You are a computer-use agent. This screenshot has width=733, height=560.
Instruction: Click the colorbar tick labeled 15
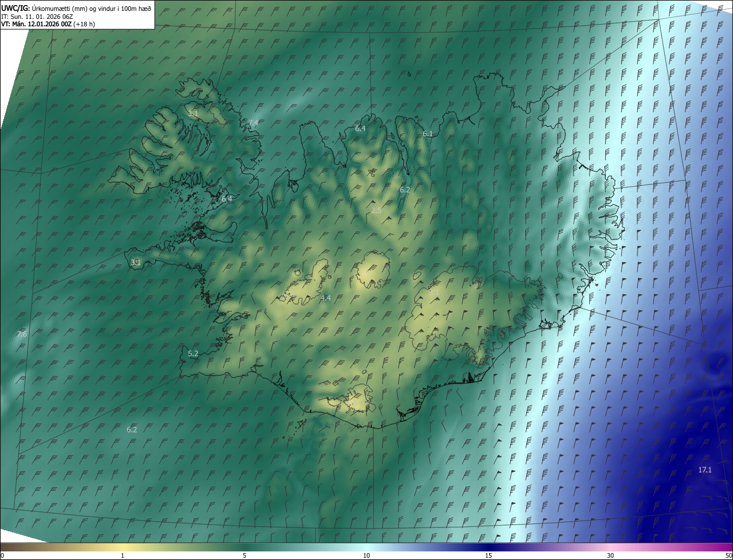[x=488, y=555]
